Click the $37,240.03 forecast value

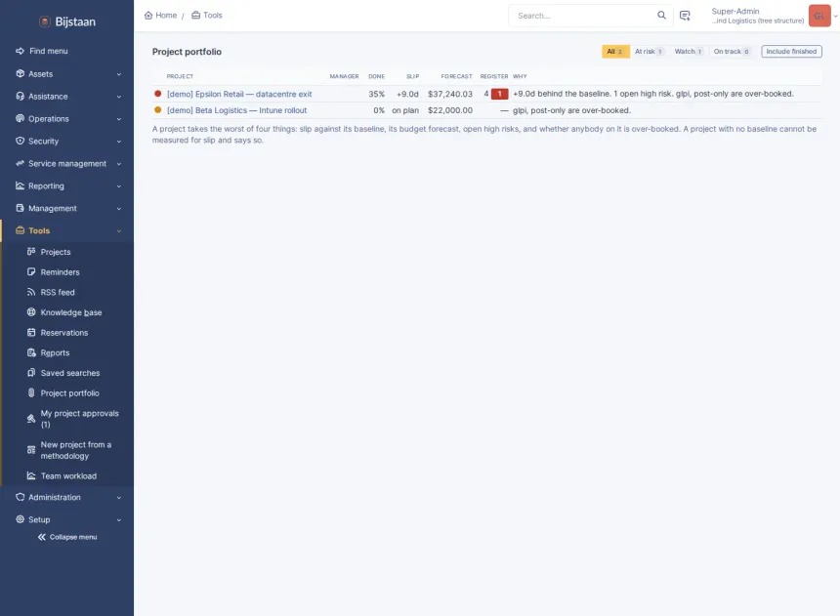pyautogui.click(x=450, y=95)
